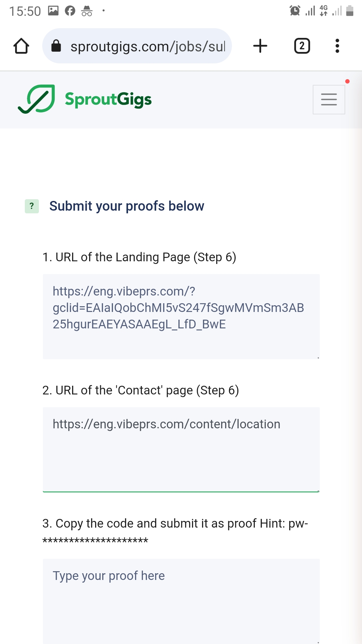Click the 'Submit your proofs below' heading
362x644 pixels.
point(127,206)
